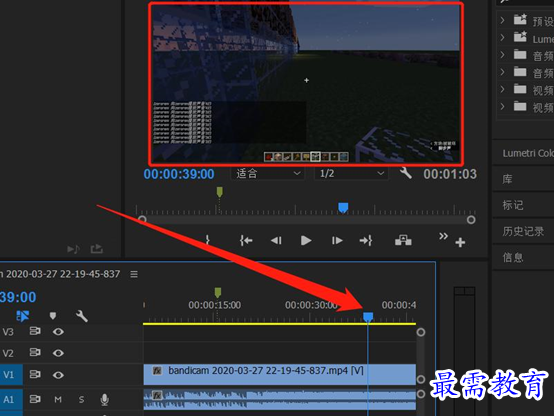Screen dimensions: 554x416
Task: Expand the second 音频 folder
Action: tap(502, 72)
